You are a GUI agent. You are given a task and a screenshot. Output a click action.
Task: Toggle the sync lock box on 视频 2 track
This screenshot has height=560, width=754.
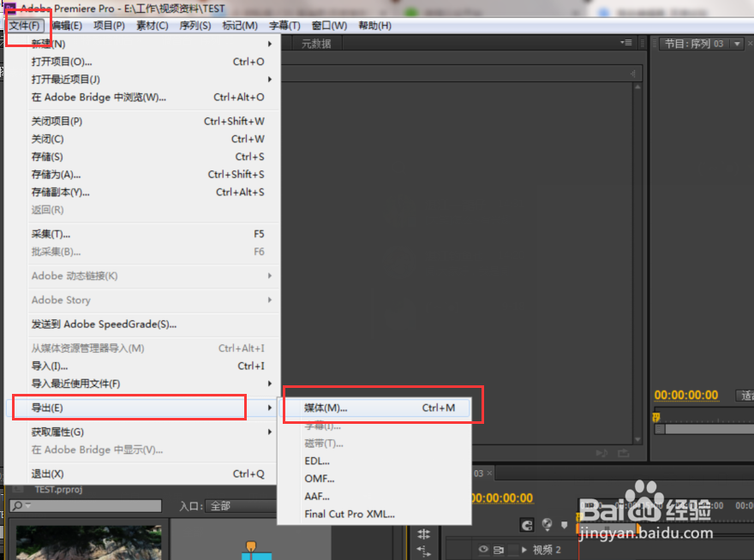pyautogui.click(x=512, y=548)
